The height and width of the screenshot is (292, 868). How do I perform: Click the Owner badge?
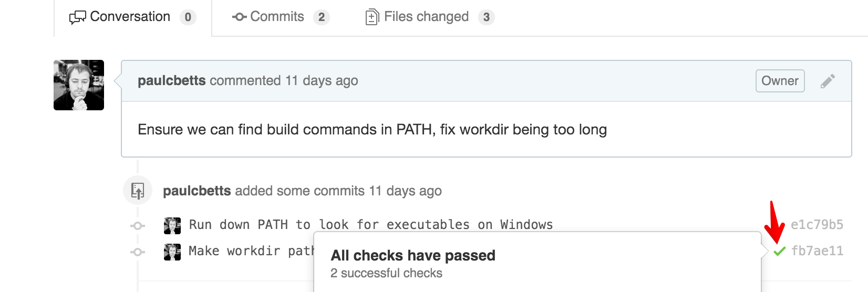pos(780,81)
